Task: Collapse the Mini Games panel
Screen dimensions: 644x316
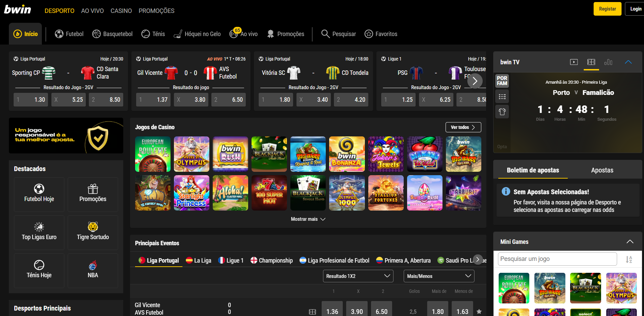Action: point(630,242)
